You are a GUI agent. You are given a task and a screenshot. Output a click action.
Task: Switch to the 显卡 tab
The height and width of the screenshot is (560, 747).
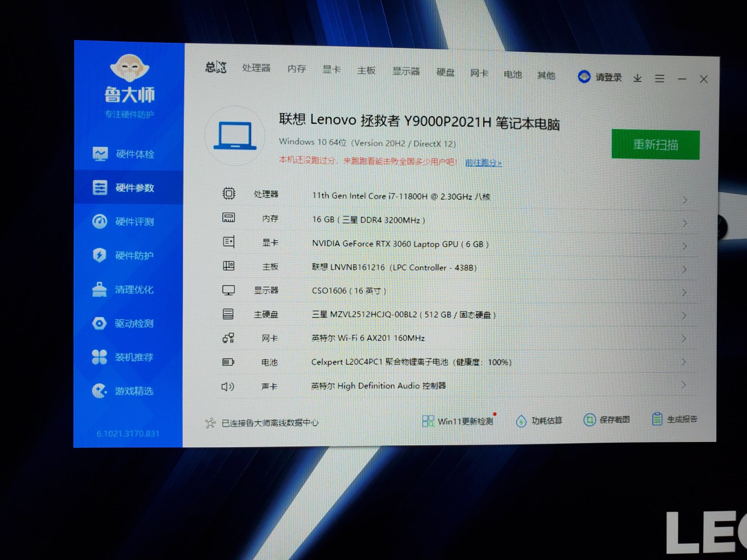pyautogui.click(x=331, y=70)
